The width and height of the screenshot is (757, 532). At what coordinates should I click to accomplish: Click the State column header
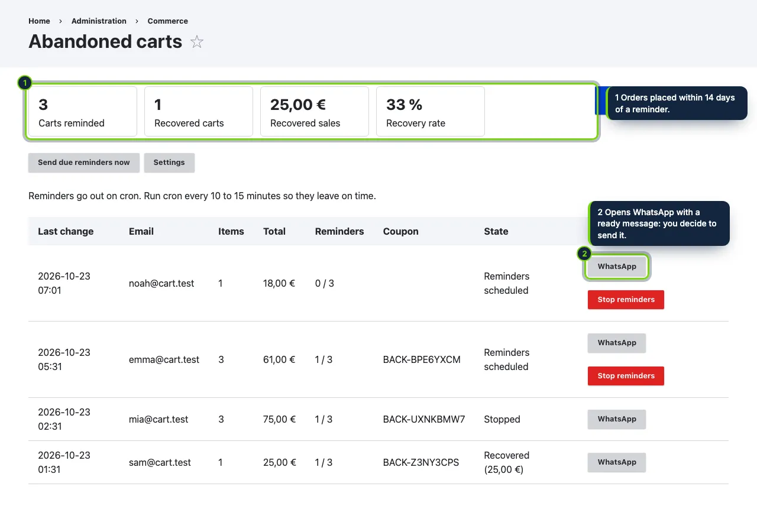[496, 231]
